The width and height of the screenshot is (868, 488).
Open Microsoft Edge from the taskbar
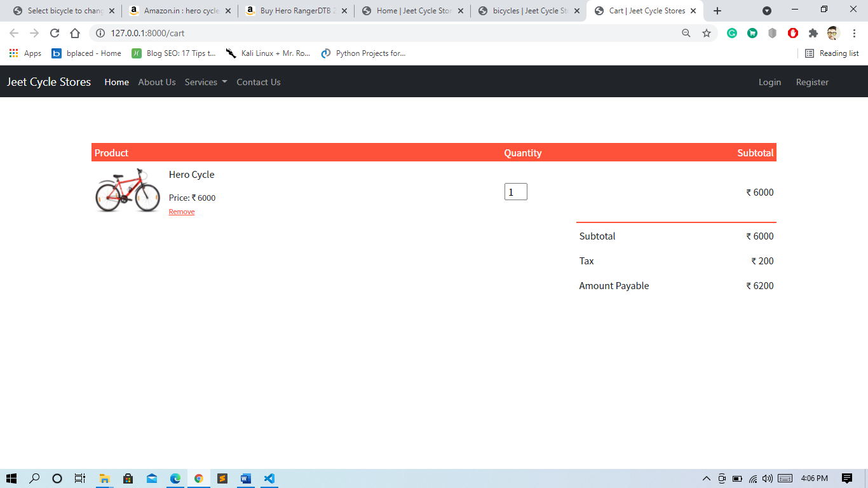click(x=175, y=478)
